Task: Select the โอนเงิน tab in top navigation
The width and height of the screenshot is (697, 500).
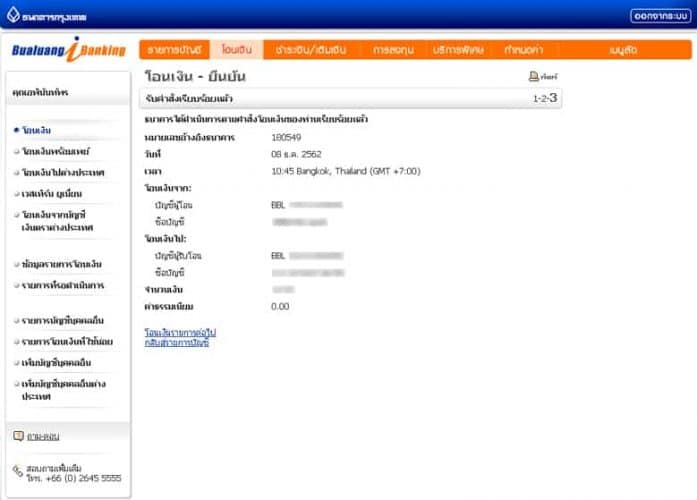Action: click(x=238, y=49)
